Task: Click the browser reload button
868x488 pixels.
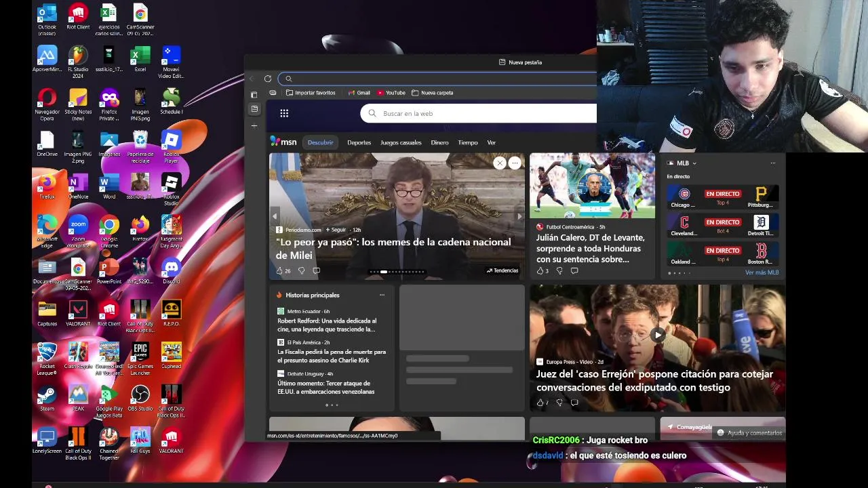Action: [268, 79]
